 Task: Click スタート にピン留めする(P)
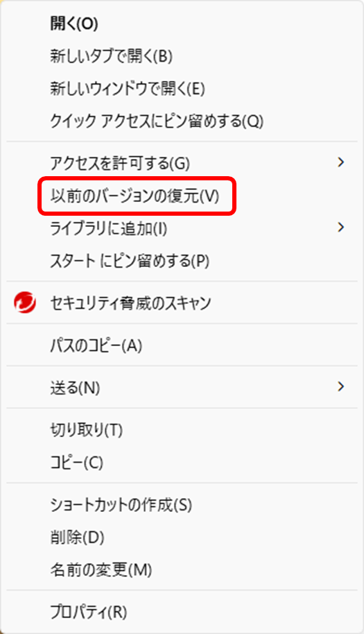coord(182,261)
